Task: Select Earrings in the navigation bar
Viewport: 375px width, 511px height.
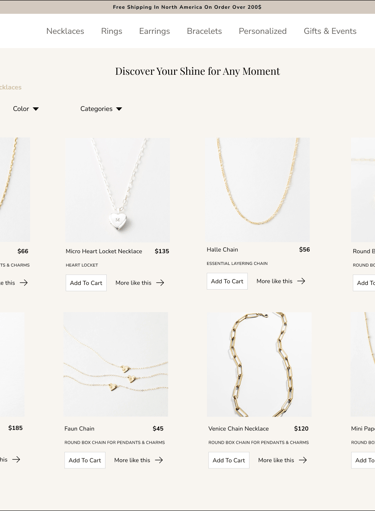Action: point(154,31)
